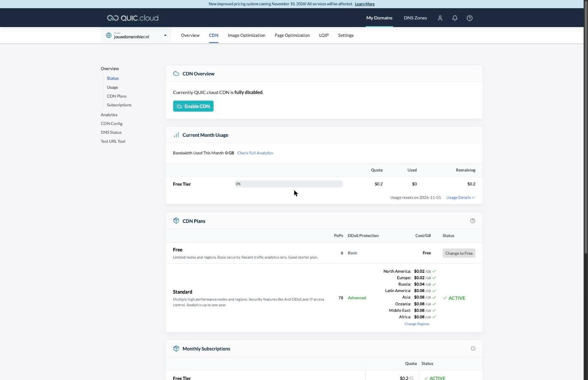Switch to the LQIP tab
This screenshot has height=380, width=588.
click(324, 36)
